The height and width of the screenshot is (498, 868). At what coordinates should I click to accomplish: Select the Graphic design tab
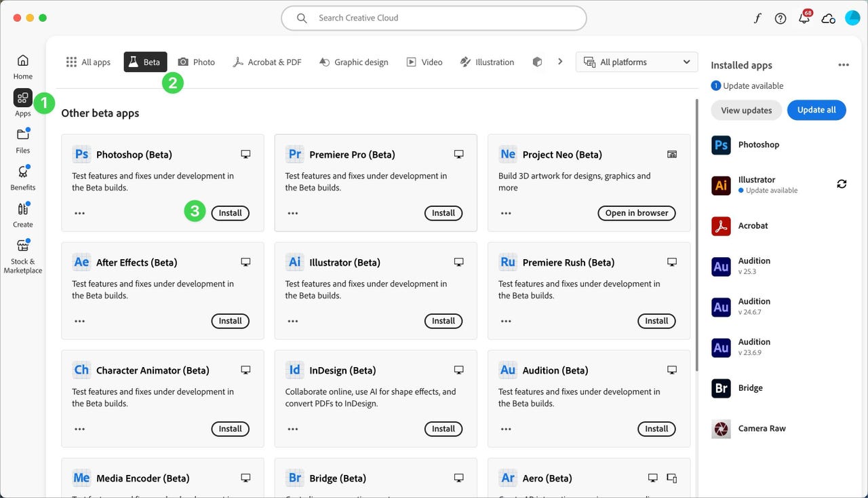pos(353,62)
